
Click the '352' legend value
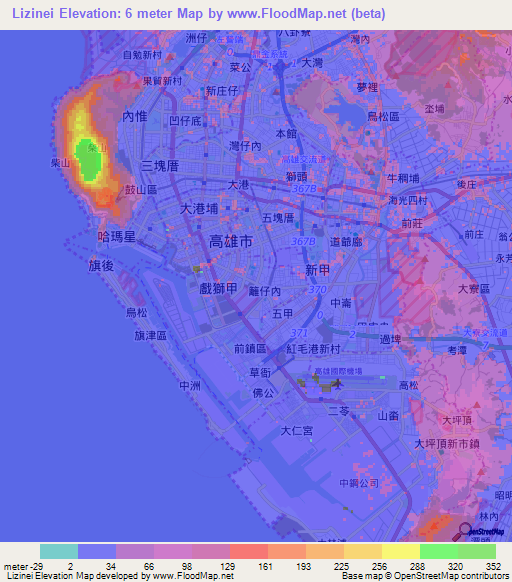493,567
